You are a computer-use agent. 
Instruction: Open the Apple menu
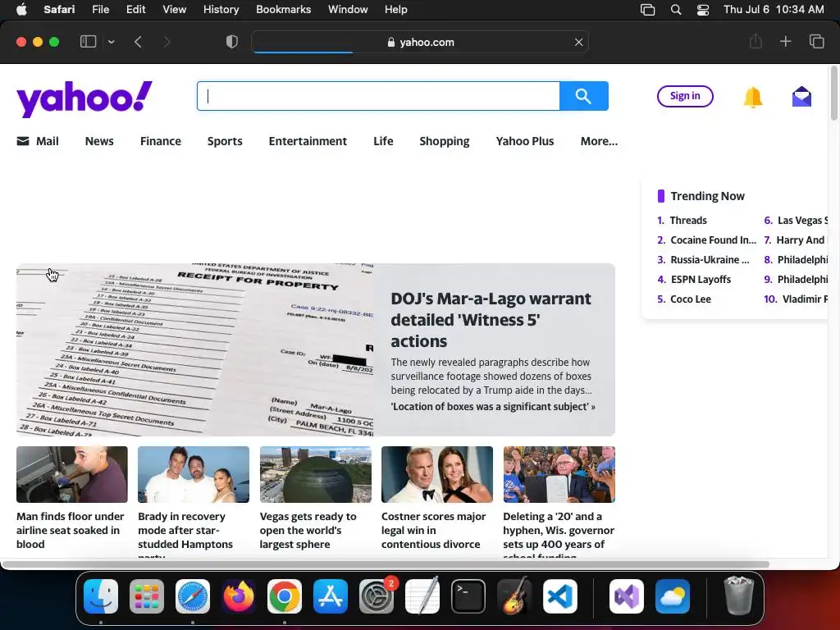coord(21,10)
